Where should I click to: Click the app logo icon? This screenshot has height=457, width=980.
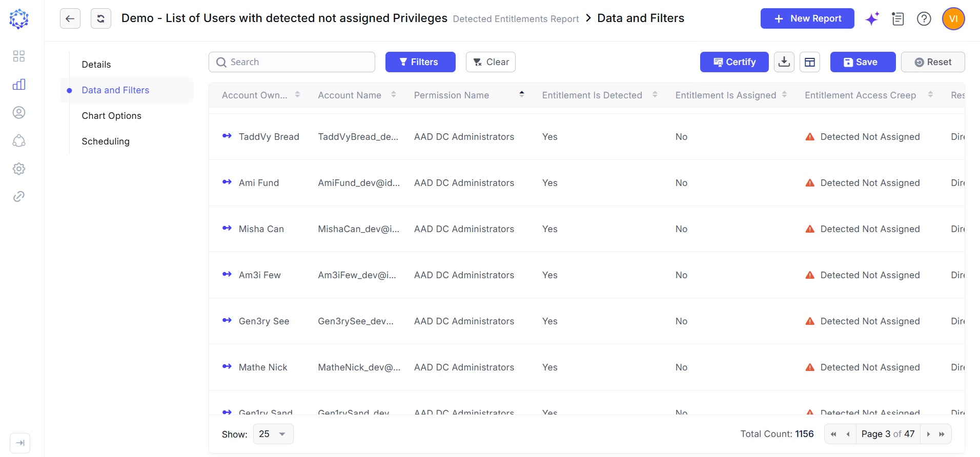(19, 19)
